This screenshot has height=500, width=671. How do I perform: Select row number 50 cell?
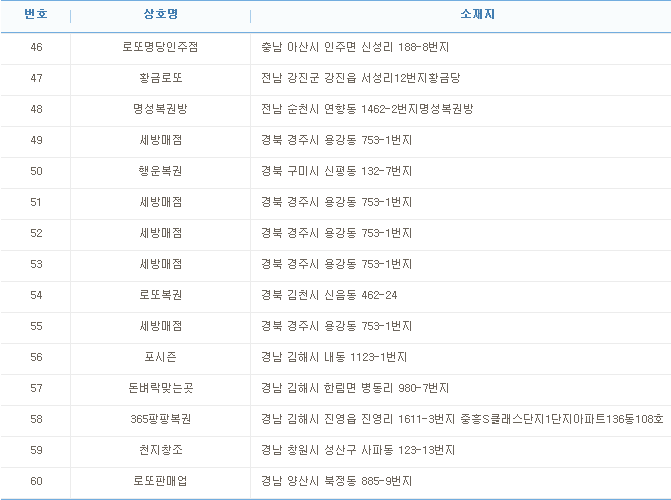[x=36, y=171]
